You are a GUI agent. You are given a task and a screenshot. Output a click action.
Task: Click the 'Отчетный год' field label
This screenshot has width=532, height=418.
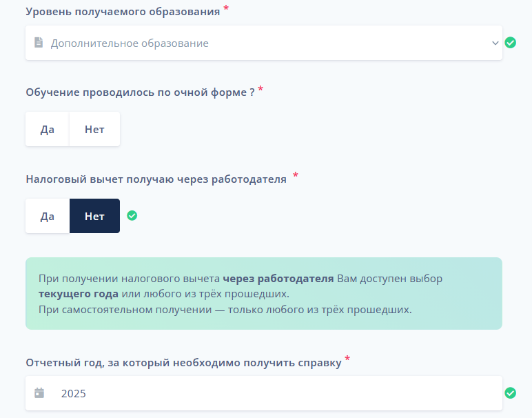coord(183,363)
